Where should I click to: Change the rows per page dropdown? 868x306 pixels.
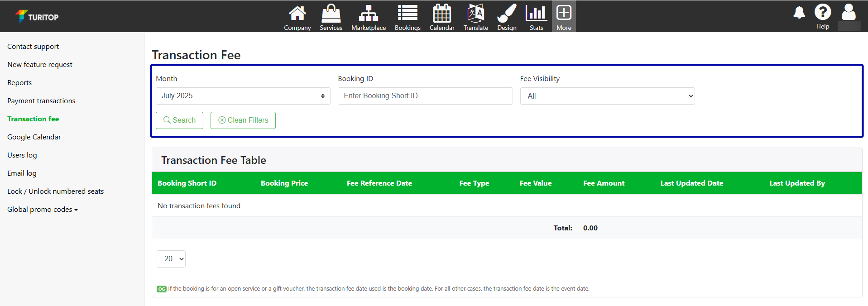171,259
